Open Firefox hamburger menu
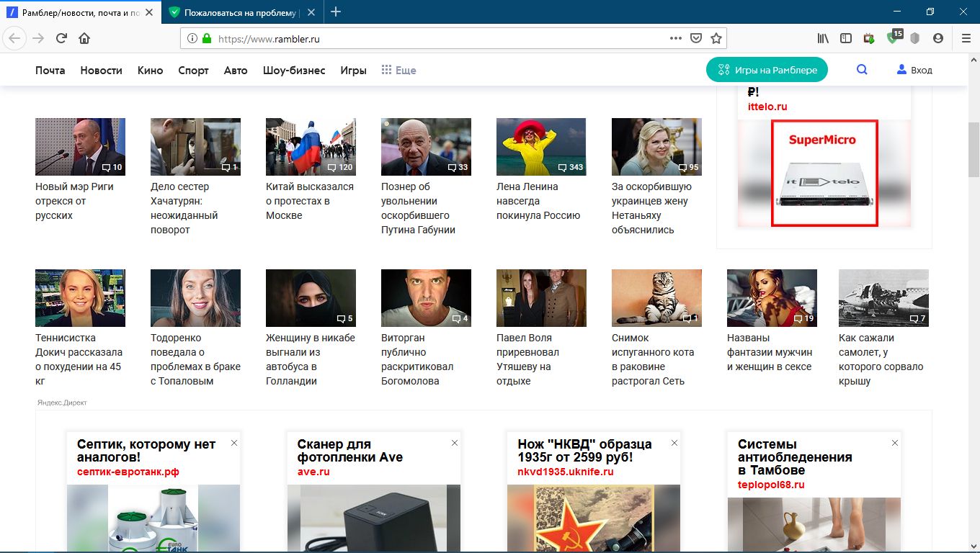The image size is (980, 553). coord(966,38)
